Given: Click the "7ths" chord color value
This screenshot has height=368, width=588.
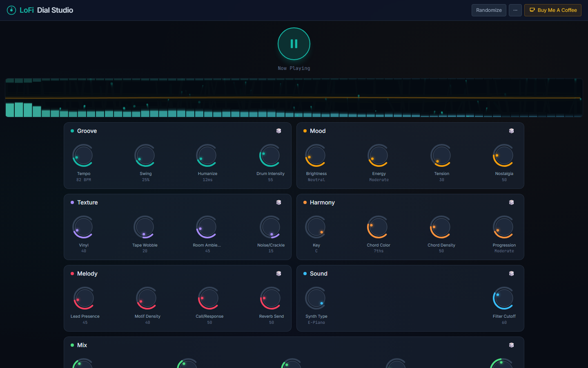Looking at the screenshot, I should click(379, 251).
